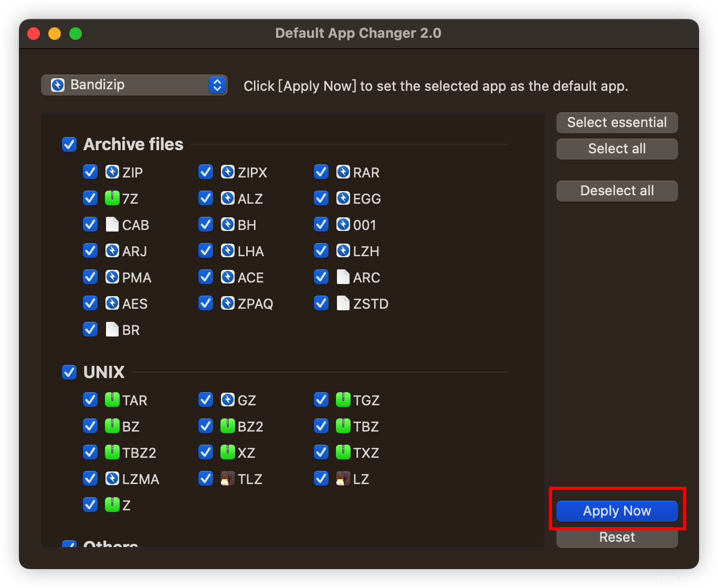Click Select essential button
Screen dimensions: 718x588
pyautogui.click(x=617, y=123)
